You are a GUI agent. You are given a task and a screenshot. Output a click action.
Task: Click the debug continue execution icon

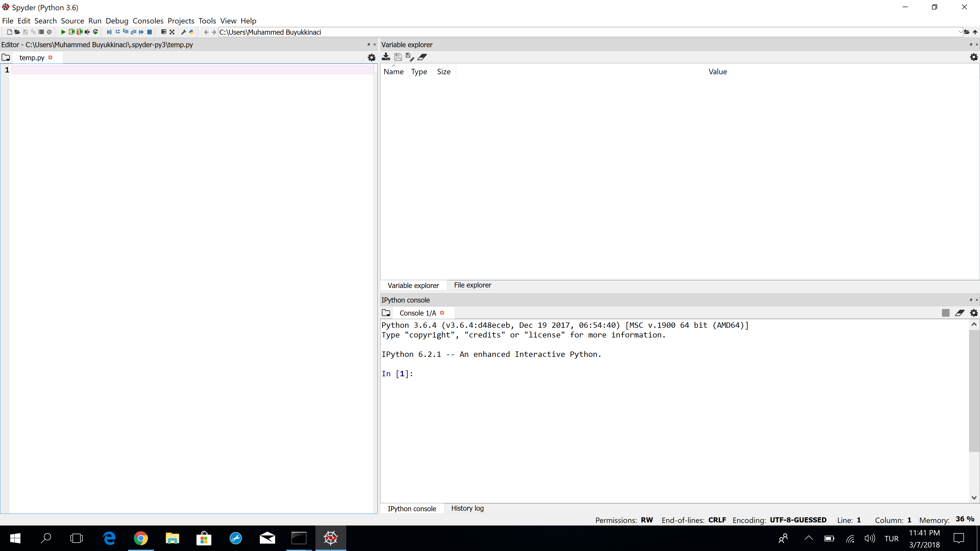pos(142,32)
